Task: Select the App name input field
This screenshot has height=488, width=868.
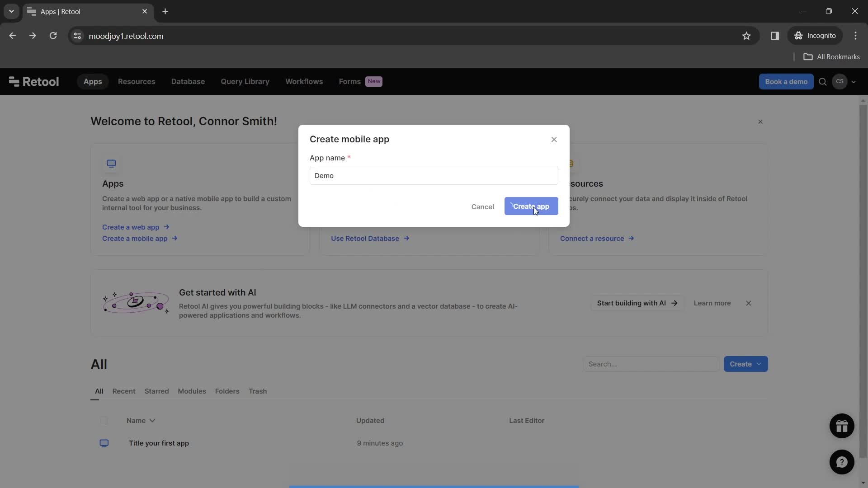Action: (x=434, y=175)
